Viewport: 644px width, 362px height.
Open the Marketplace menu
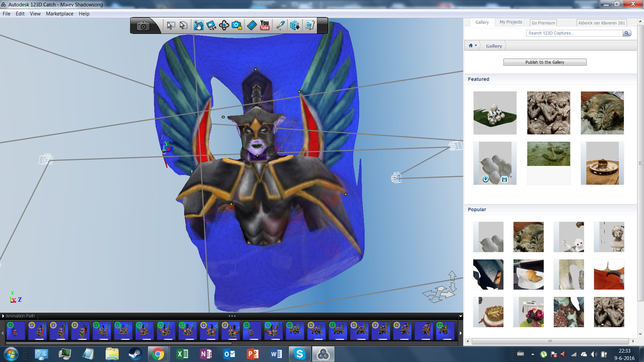[60, 14]
